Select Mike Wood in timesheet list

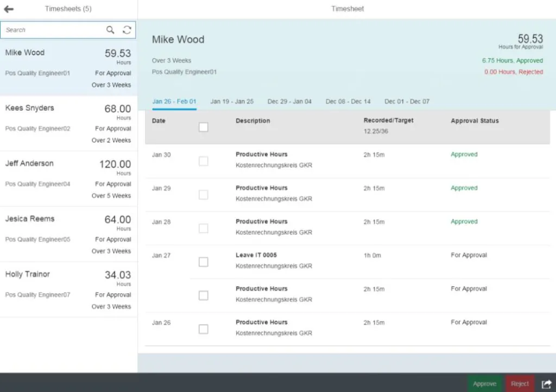pyautogui.click(x=68, y=67)
